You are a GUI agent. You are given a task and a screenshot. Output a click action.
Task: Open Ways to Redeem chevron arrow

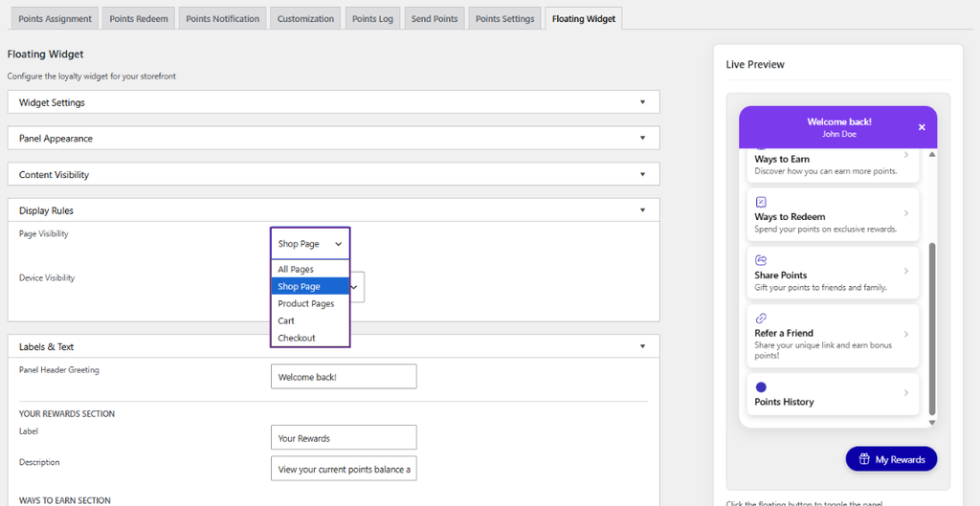[906, 213]
